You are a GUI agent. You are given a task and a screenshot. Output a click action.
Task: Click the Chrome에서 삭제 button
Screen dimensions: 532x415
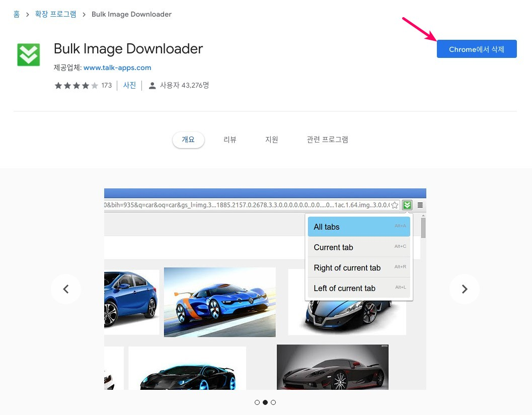pos(477,49)
